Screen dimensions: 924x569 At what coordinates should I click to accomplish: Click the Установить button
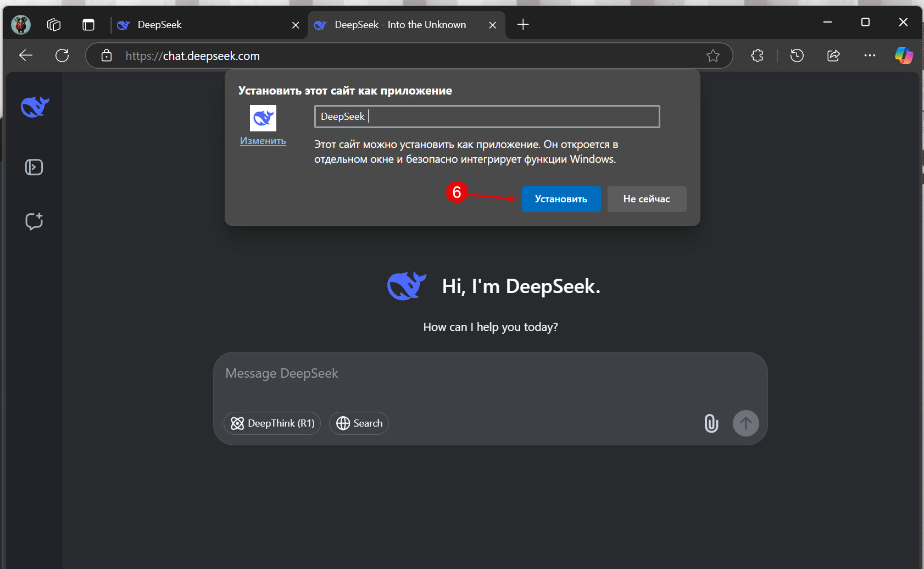tap(561, 199)
